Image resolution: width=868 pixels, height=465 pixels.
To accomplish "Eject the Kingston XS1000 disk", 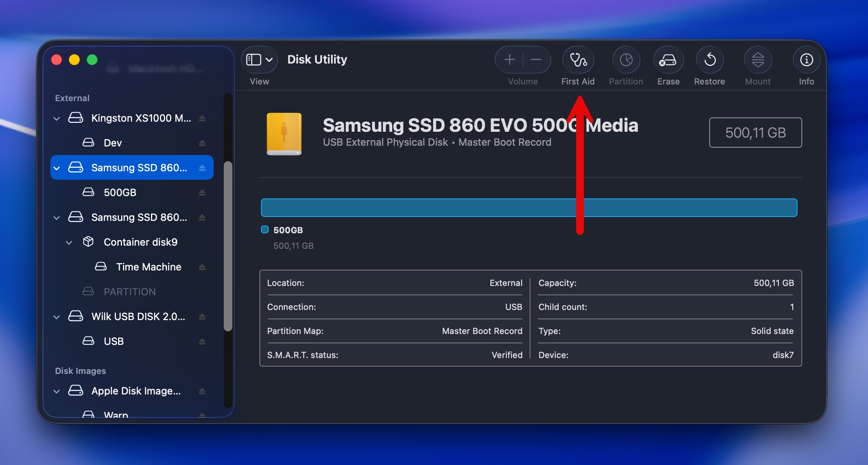I will pos(202,118).
